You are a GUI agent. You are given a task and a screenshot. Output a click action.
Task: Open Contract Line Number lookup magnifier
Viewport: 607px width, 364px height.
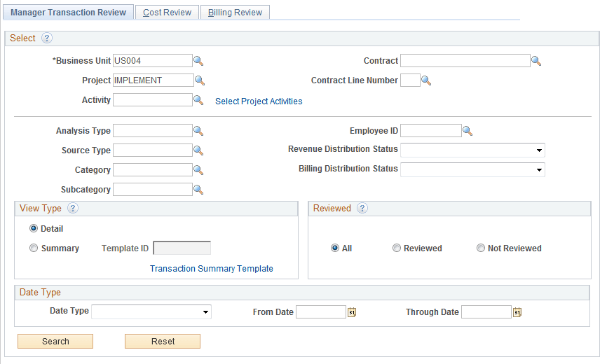coord(426,80)
